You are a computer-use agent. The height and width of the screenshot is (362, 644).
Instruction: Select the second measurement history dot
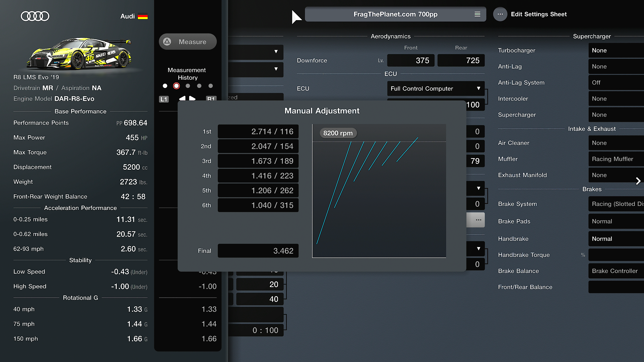coord(176,86)
